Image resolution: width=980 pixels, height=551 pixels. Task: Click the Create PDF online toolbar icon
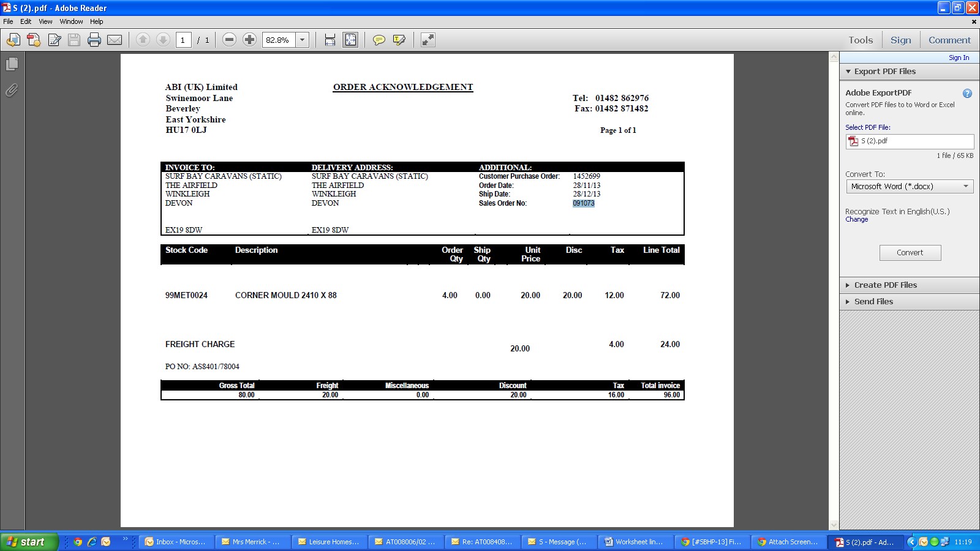click(x=34, y=40)
